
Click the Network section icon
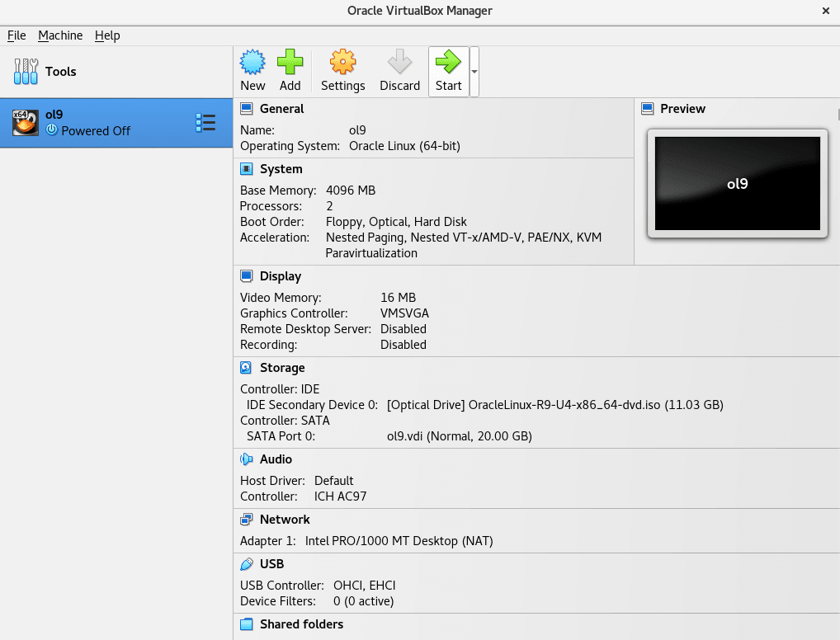tap(247, 520)
